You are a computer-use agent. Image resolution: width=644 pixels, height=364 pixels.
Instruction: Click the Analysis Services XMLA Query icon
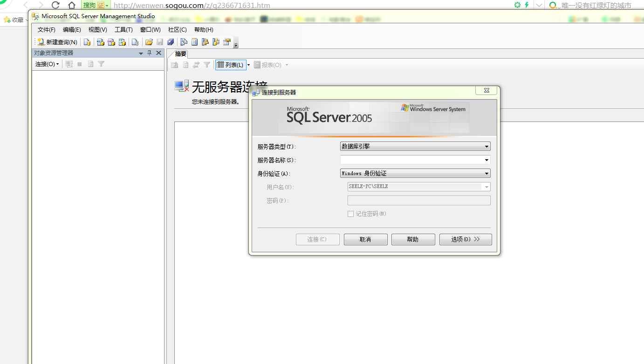122,42
